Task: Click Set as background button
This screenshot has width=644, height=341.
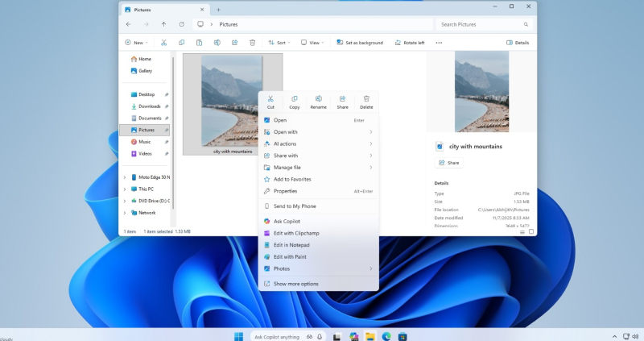Action: 359,43
